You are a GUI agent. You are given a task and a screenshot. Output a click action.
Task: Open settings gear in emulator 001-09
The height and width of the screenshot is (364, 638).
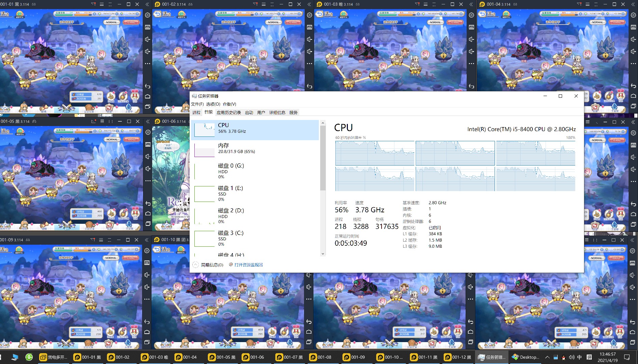point(147,251)
